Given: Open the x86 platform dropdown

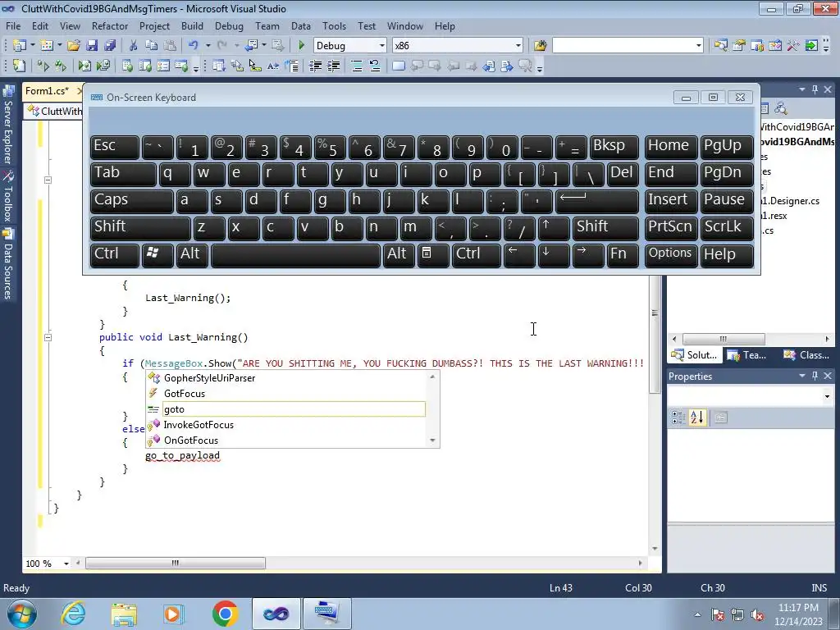Looking at the screenshot, I should pyautogui.click(x=518, y=46).
